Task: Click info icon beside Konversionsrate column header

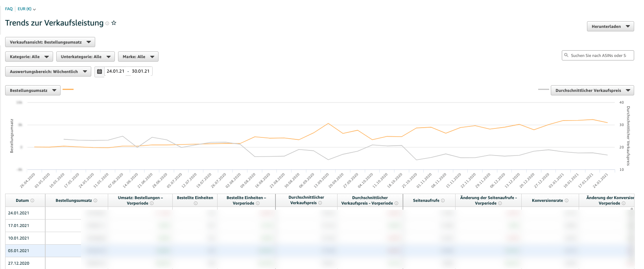Action: pyautogui.click(x=566, y=201)
